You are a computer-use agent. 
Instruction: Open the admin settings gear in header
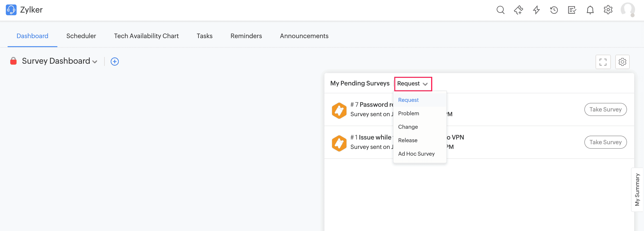pos(608,10)
